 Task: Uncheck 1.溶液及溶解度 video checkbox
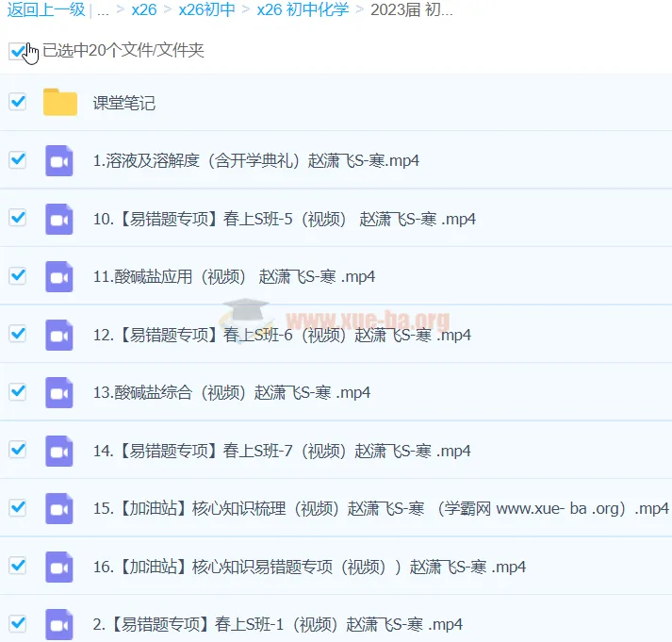pyautogui.click(x=18, y=160)
